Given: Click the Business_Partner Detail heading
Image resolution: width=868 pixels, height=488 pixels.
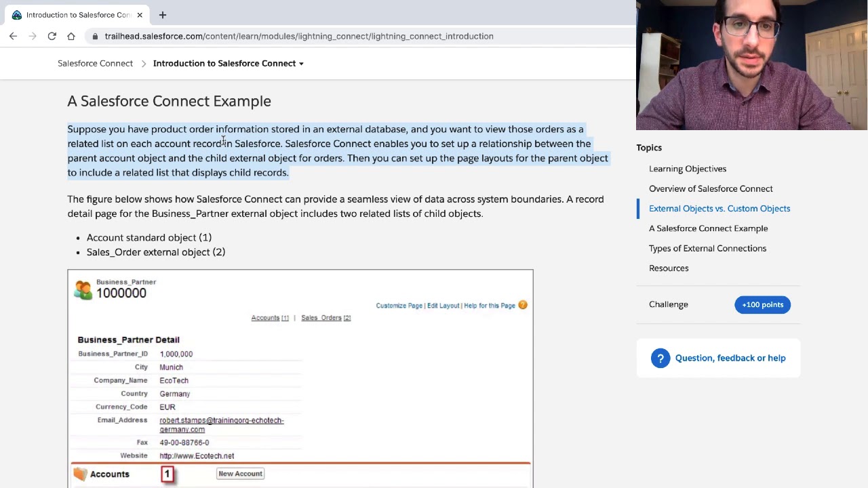Looking at the screenshot, I should (128, 340).
